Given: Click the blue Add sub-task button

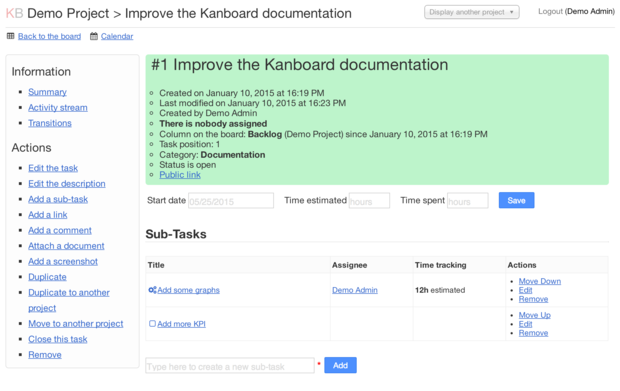Looking at the screenshot, I should click(340, 365).
